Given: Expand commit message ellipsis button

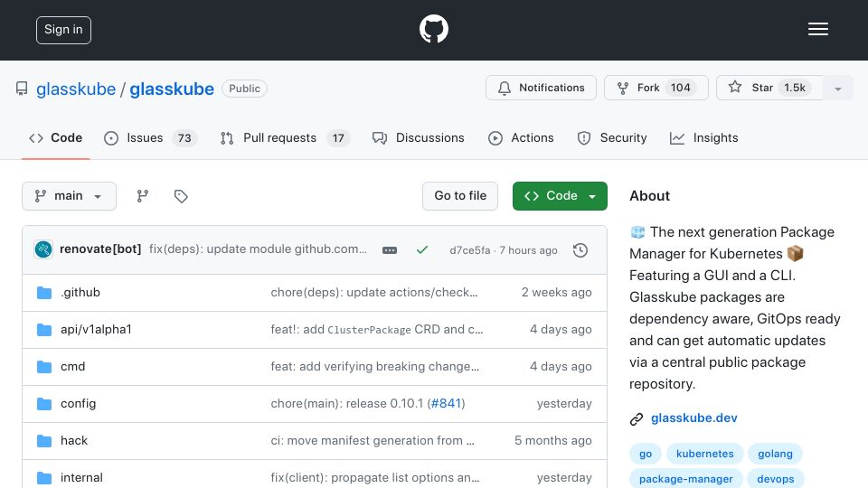Looking at the screenshot, I should [x=390, y=250].
